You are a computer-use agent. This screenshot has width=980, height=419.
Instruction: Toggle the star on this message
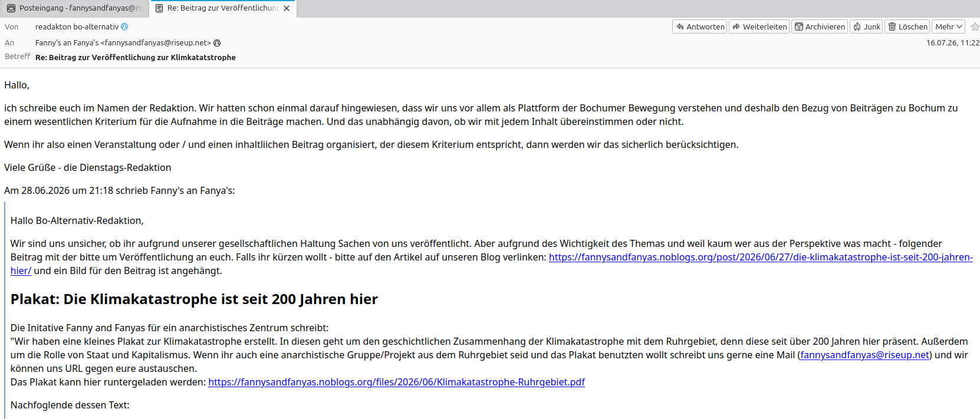pos(975,27)
